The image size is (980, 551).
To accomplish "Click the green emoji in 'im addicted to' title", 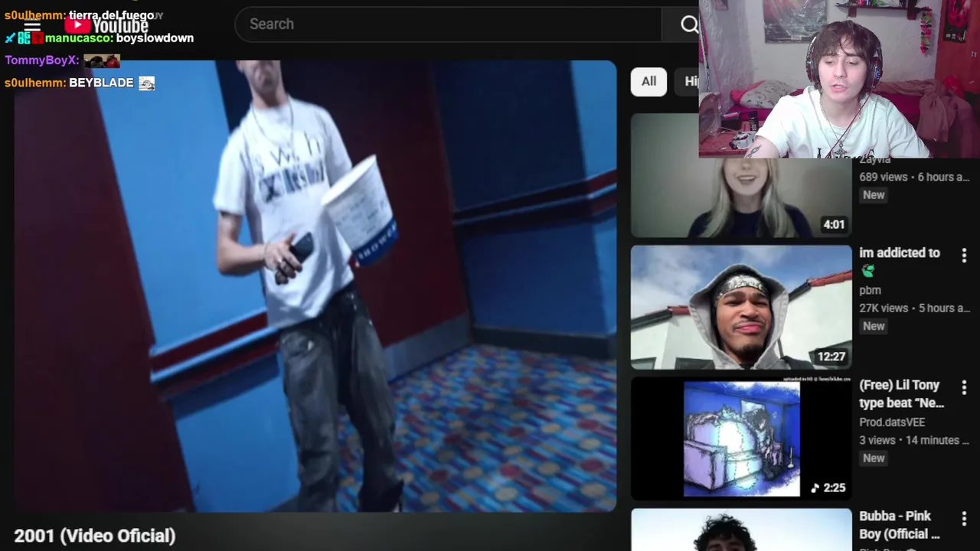I will click(867, 271).
